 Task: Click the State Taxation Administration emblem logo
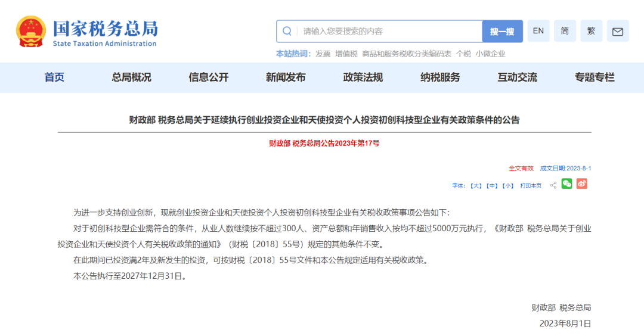click(x=31, y=32)
